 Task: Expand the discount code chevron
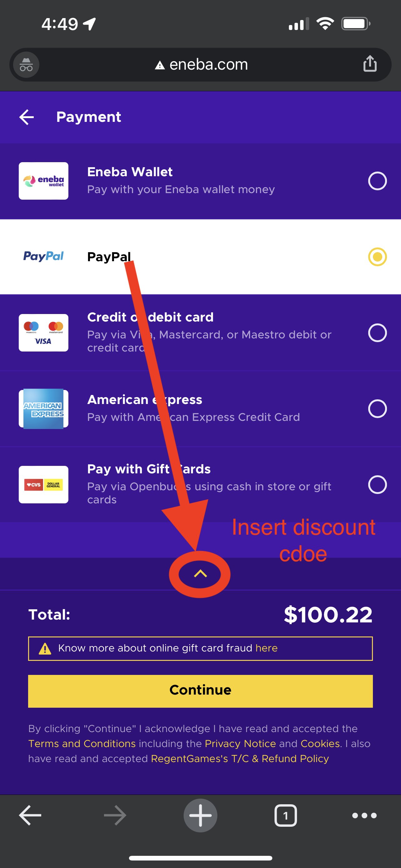[200, 573]
